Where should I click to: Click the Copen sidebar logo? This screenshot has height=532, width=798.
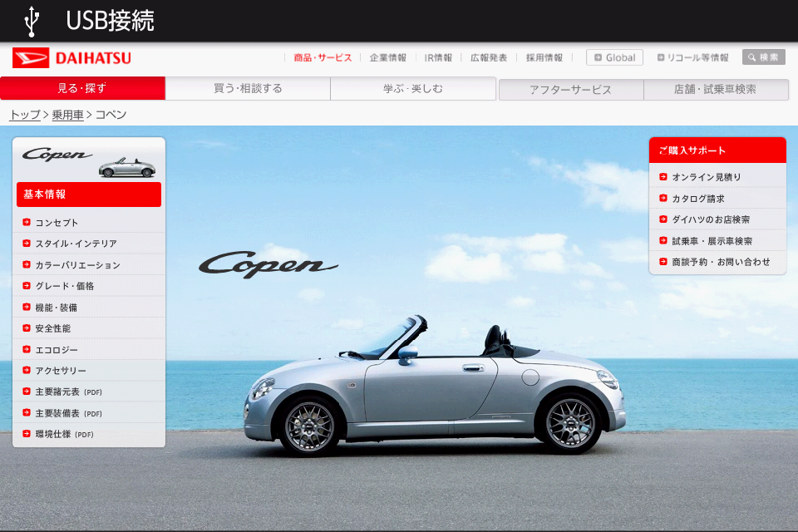57,154
